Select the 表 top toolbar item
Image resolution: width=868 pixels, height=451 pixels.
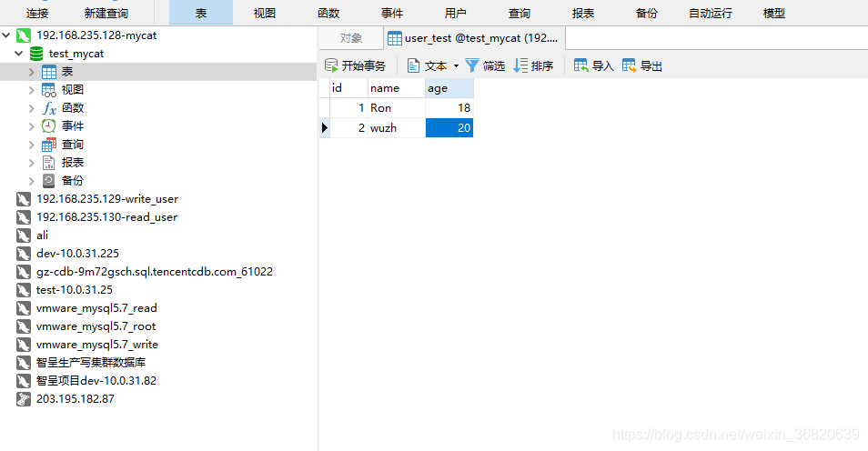tap(201, 13)
